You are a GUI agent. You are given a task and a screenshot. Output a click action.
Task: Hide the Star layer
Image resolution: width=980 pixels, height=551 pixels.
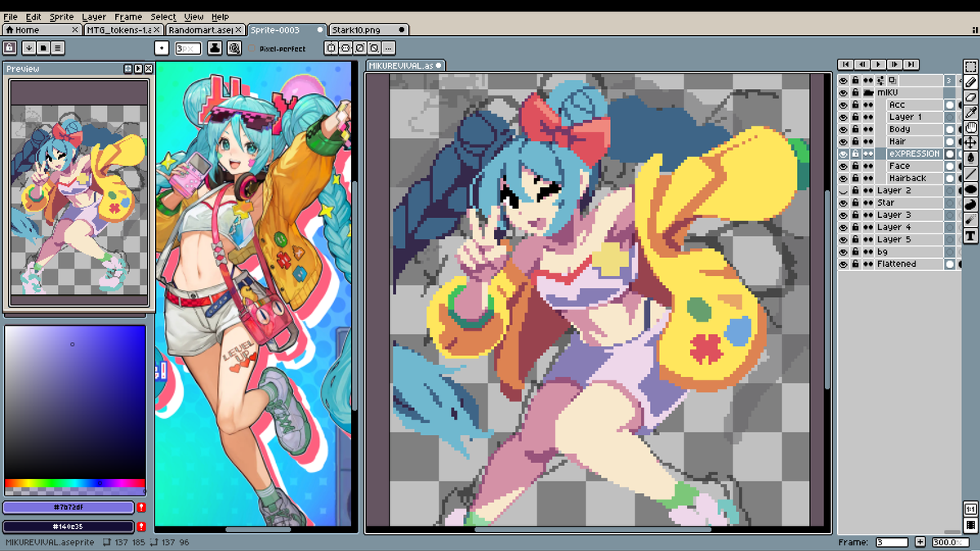844,202
